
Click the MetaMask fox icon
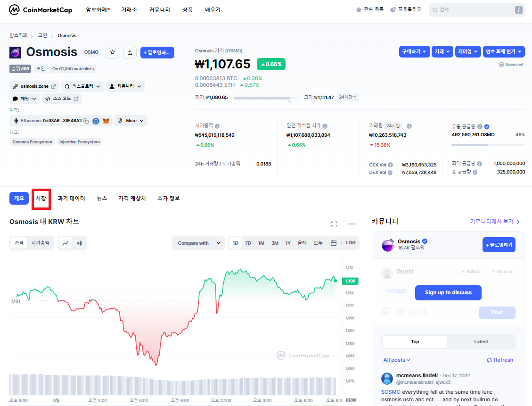[x=106, y=121]
